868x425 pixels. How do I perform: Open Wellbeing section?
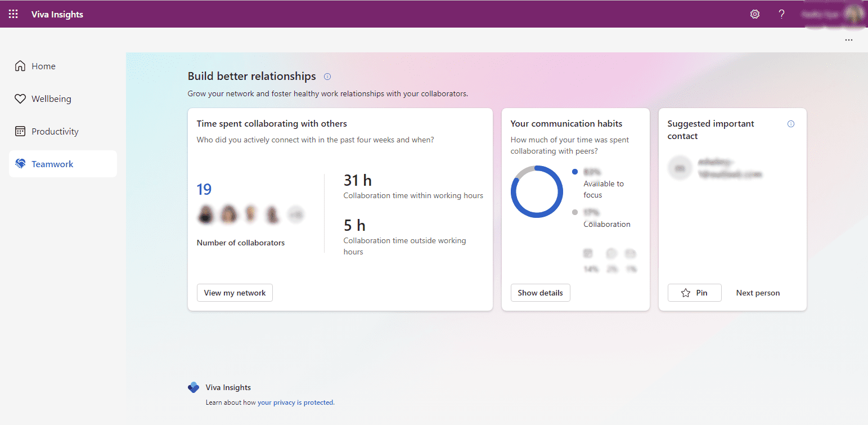63,99
